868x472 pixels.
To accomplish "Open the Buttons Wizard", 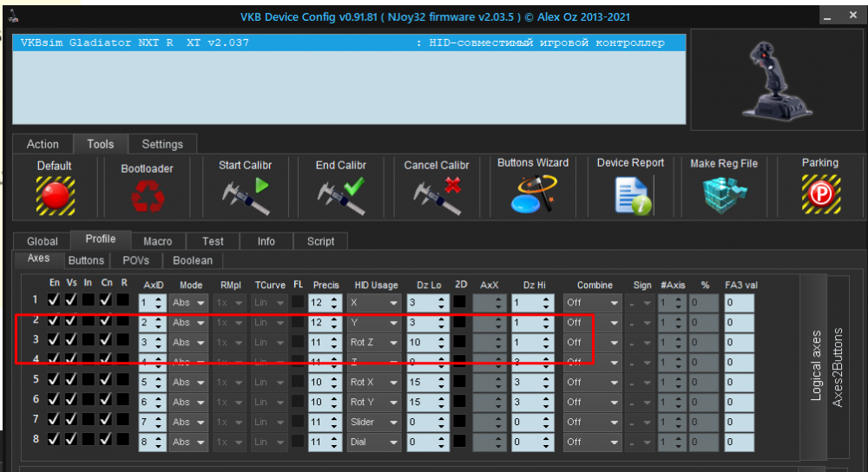I will 533,193.
